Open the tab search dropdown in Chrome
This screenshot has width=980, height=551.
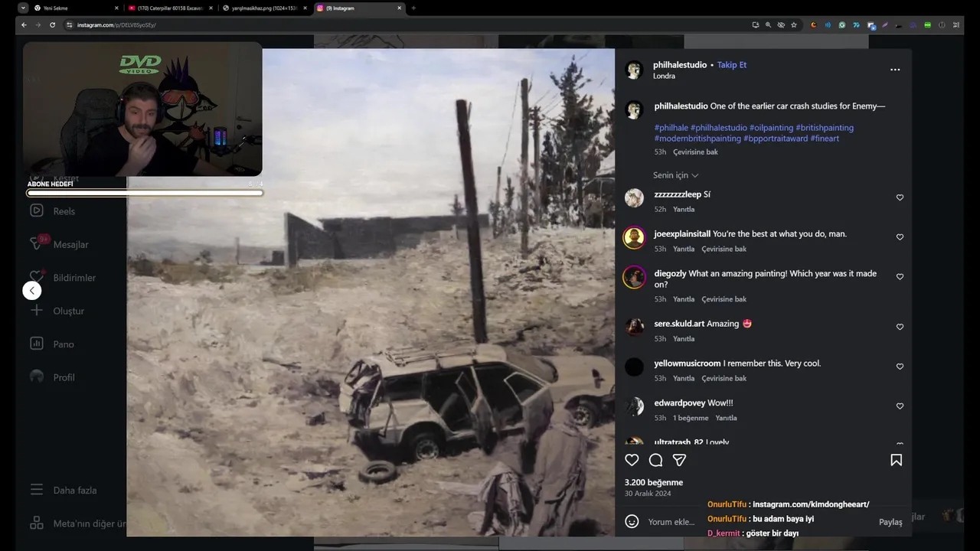23,8
